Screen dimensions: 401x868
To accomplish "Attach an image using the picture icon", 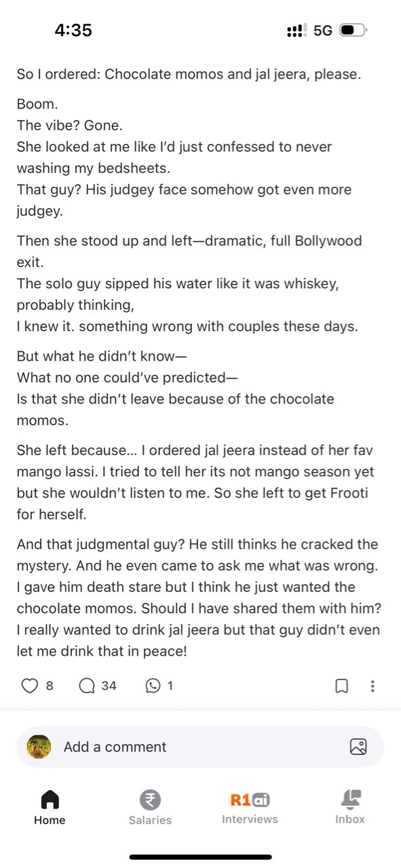I will 358,747.
